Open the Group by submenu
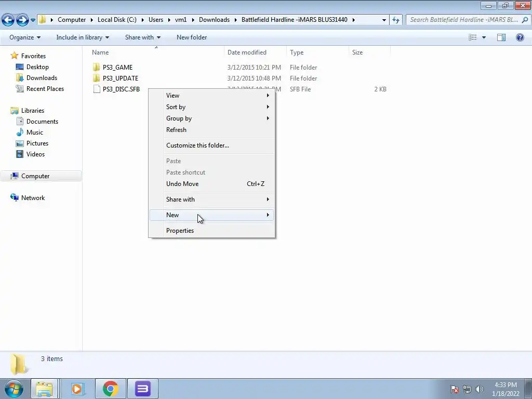Image resolution: width=532 pixels, height=399 pixels. (212, 118)
